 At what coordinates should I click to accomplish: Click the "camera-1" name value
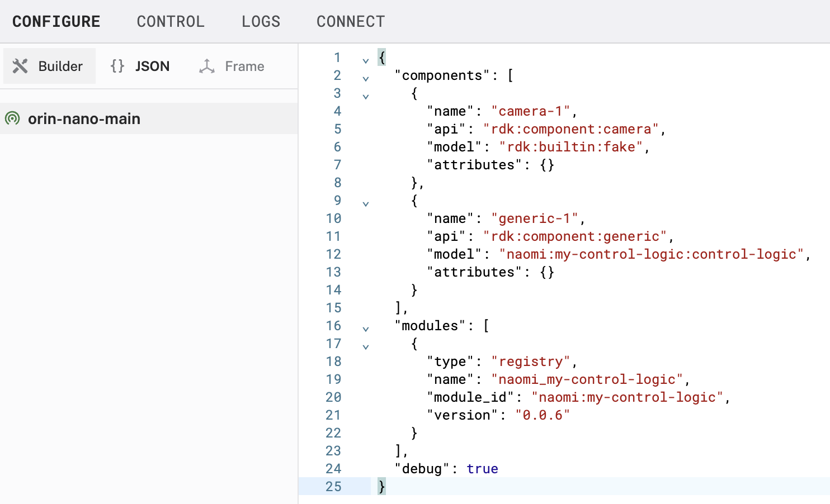pos(531,111)
